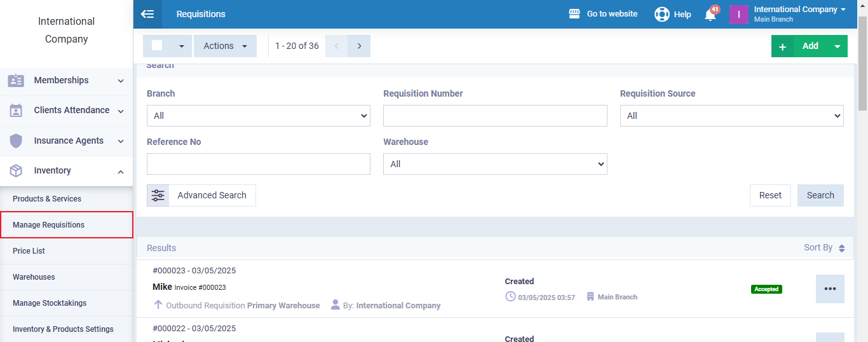868x342 pixels.
Task: Open the Actions dropdown menu
Action: coord(225,46)
